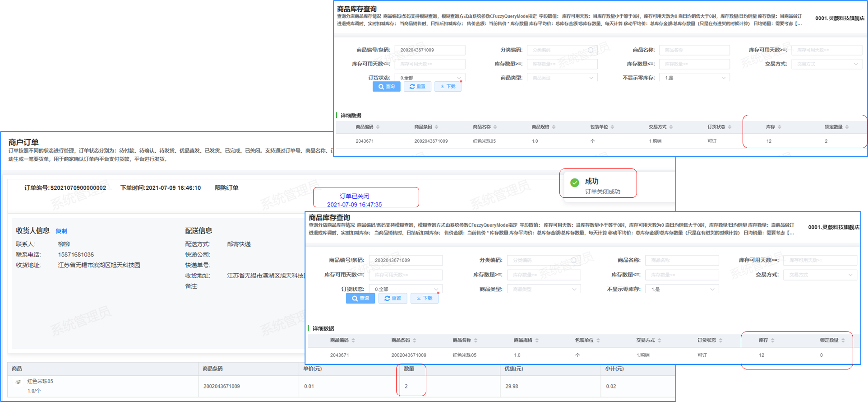868x402 pixels.
Task: Click 红色米珠05 cell in upper inventory table
Action: coord(484,141)
